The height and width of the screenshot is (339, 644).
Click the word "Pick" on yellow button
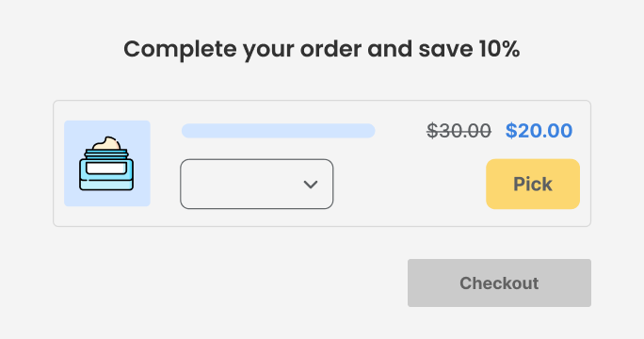533,184
